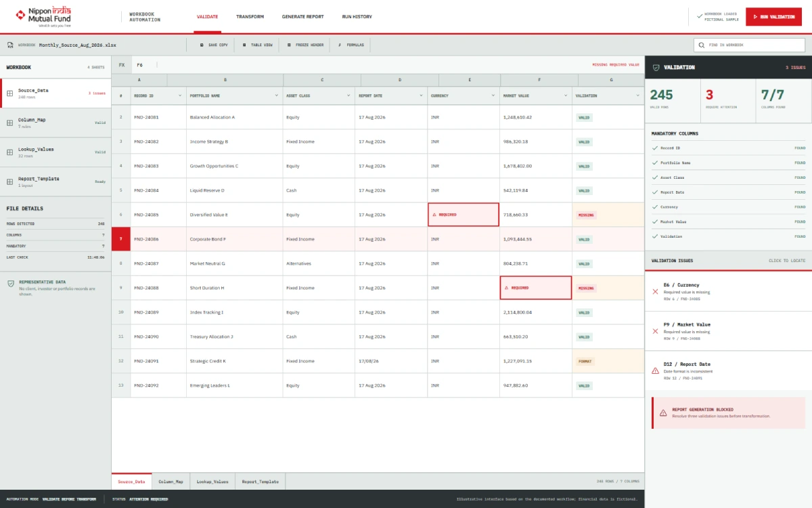This screenshot has height=508, width=812.
Task: Open the Record ID column filter dropdown
Action: pyautogui.click(x=180, y=96)
